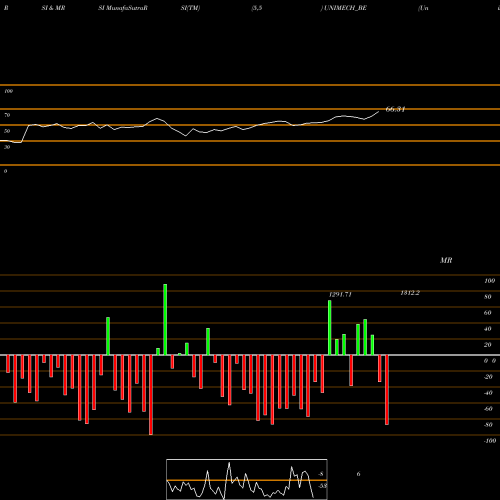
Task: Click the -60 label on MR axis
Action: [488, 409]
